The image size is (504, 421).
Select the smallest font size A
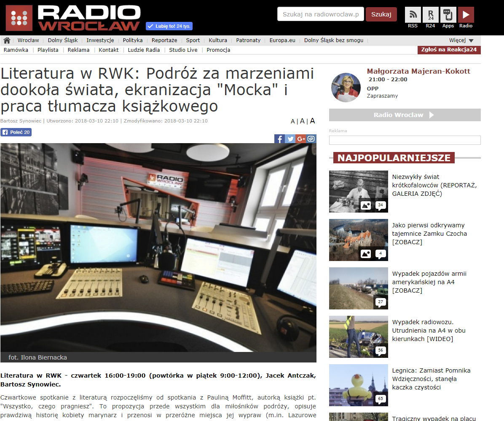point(293,122)
